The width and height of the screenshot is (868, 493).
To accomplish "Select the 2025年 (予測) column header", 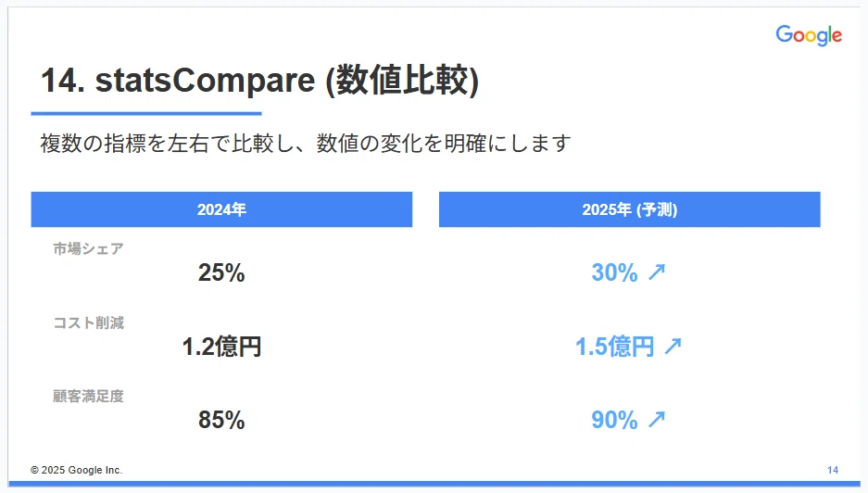I will [x=629, y=209].
